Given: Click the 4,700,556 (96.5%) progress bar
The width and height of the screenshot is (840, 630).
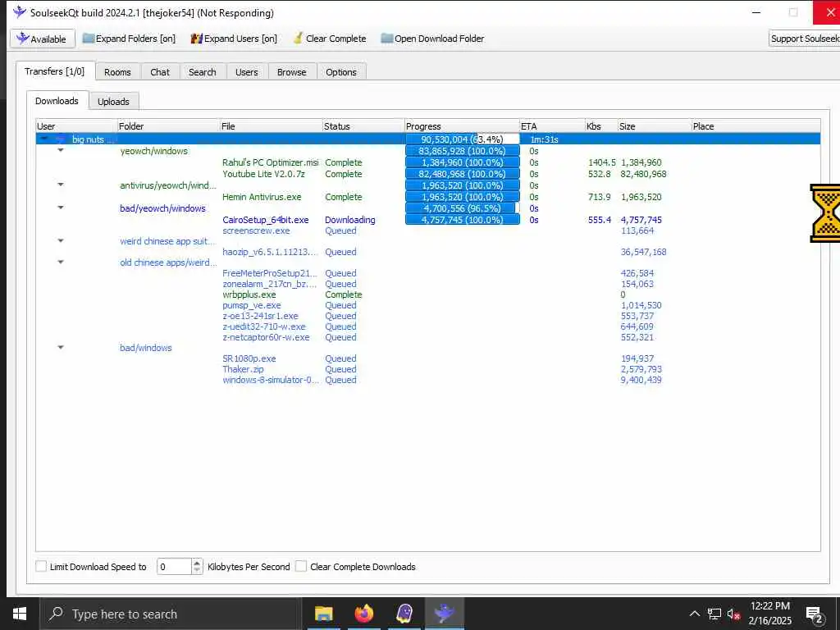Looking at the screenshot, I should [463, 208].
